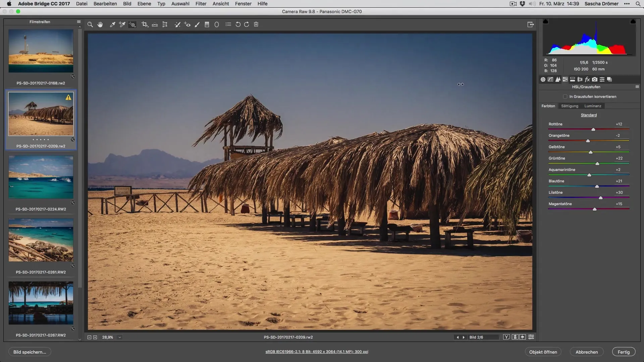Open the HSL/Graustufen panel flyout menu

(637, 87)
